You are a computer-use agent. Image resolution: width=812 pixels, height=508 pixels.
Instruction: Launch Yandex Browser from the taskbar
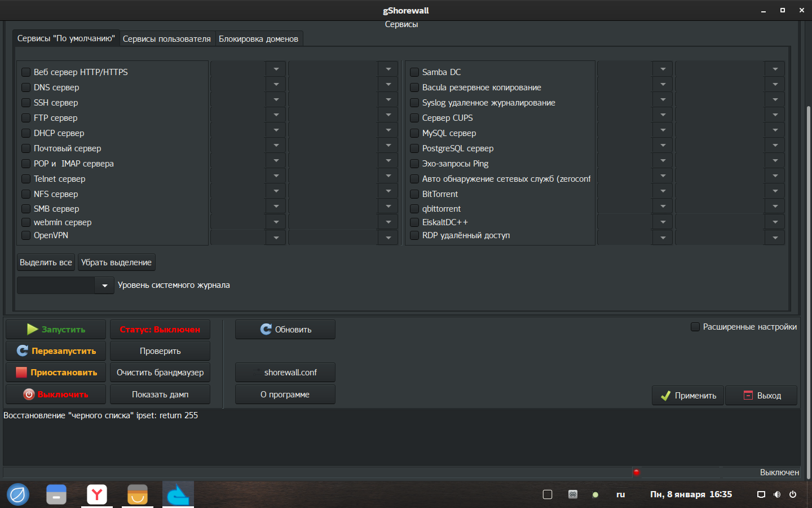click(x=97, y=495)
